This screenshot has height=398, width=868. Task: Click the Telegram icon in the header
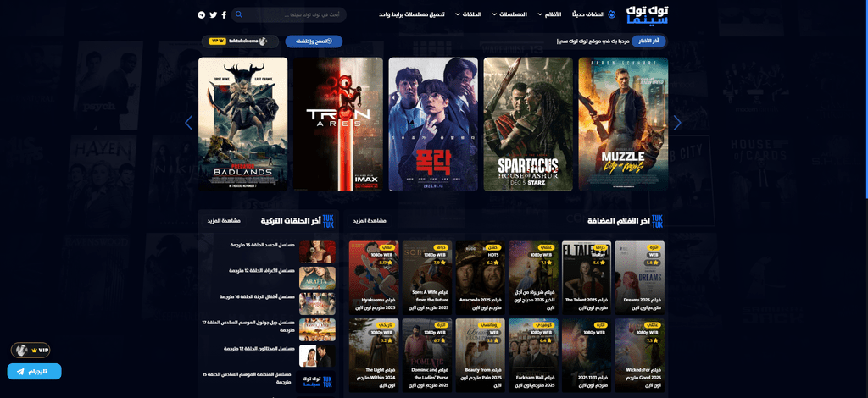pos(202,14)
